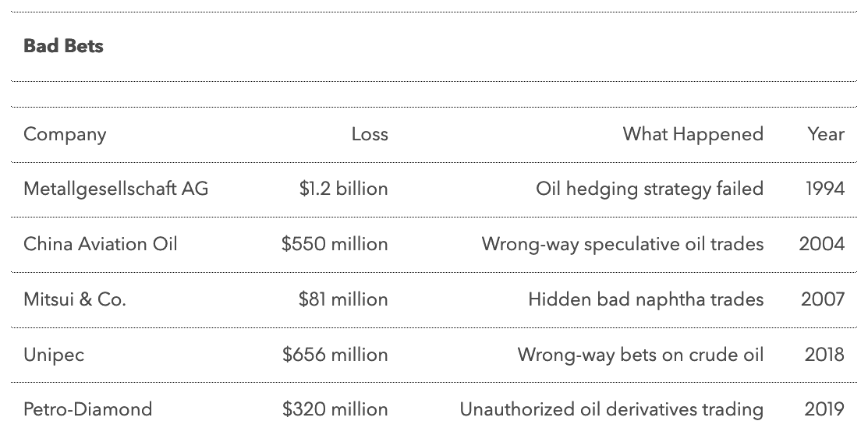Select the Company column header
Viewport: 868px width, 435px height.
pos(65,134)
